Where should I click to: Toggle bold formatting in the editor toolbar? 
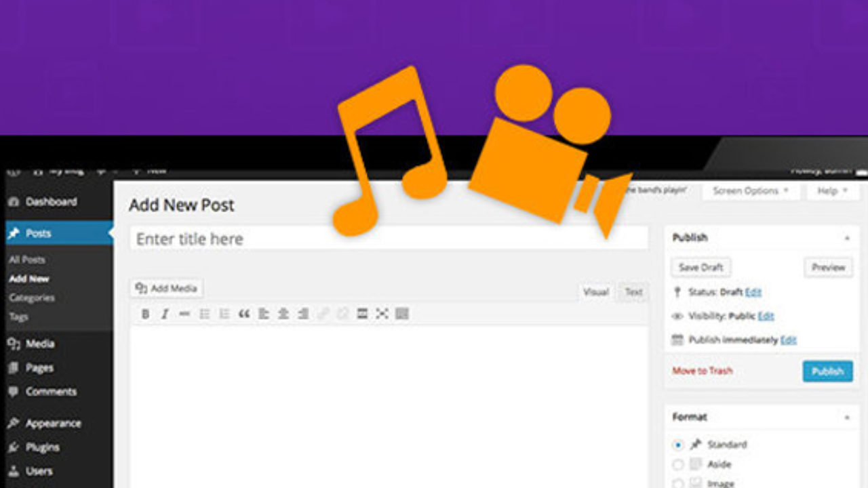(145, 314)
